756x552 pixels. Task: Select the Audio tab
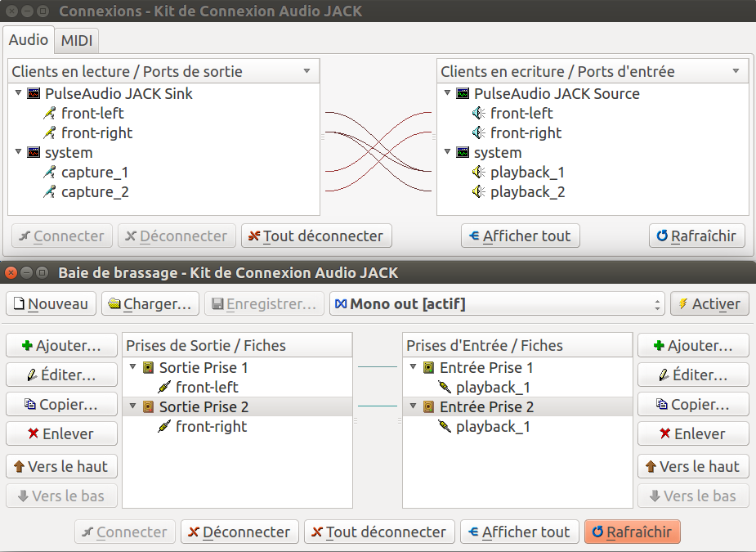tap(29, 40)
